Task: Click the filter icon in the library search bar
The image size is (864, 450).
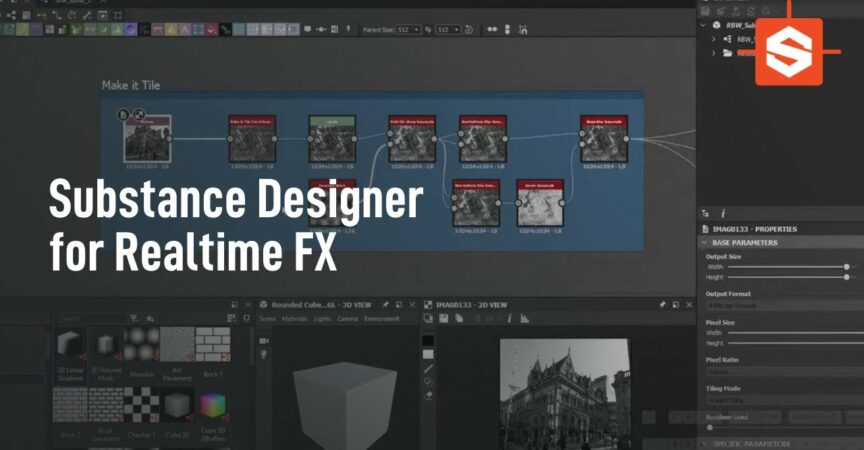Action: 134,318
